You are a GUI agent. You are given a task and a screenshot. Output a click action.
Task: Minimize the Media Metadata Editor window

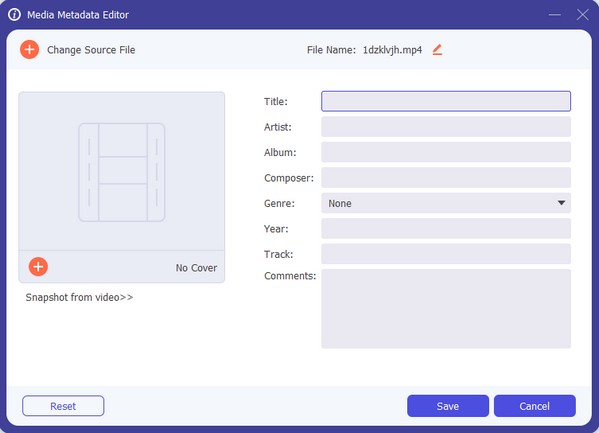(x=555, y=15)
